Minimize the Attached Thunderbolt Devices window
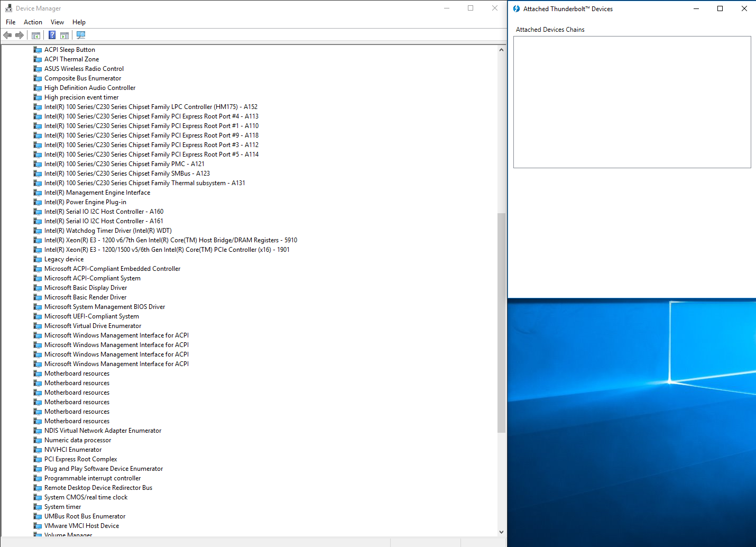 tap(696, 8)
